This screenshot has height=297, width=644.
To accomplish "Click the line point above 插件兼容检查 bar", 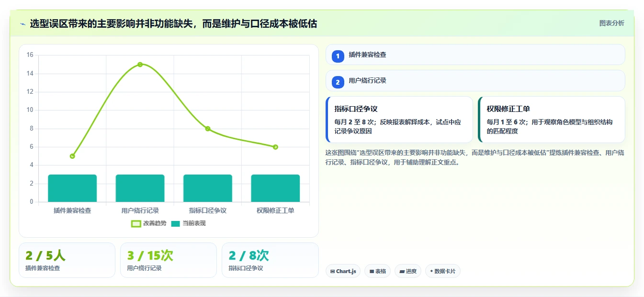I will pos(72,156).
